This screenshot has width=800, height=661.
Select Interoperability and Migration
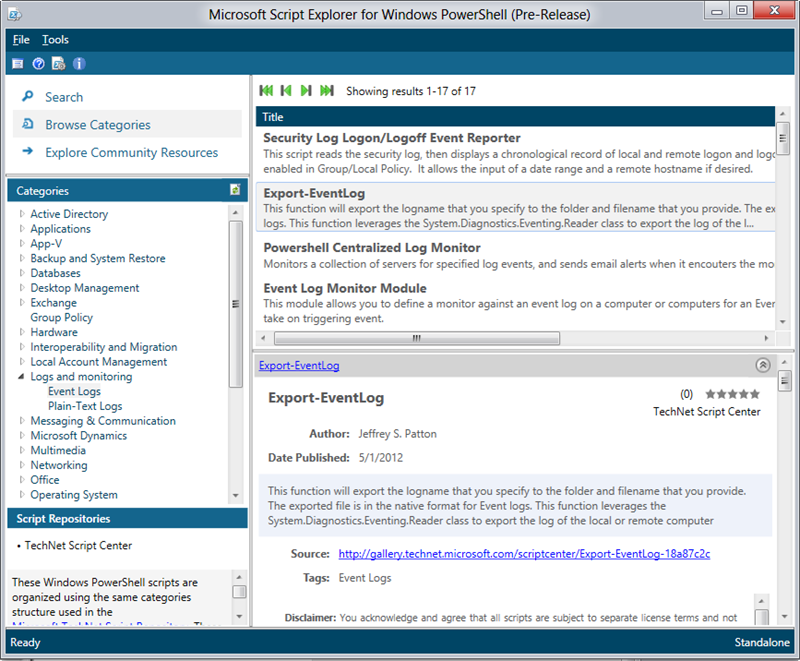pos(104,347)
